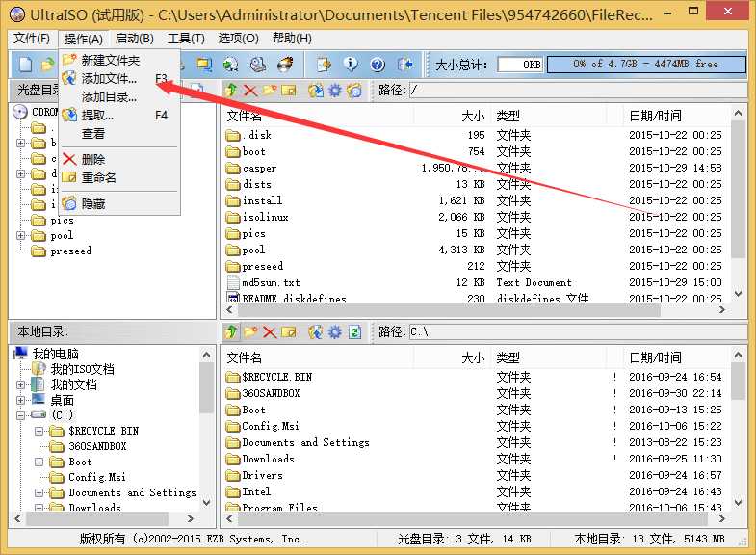Viewport: 756px width, 555px height.
Task: Click the exit icon in the toolbar
Action: coord(404,65)
